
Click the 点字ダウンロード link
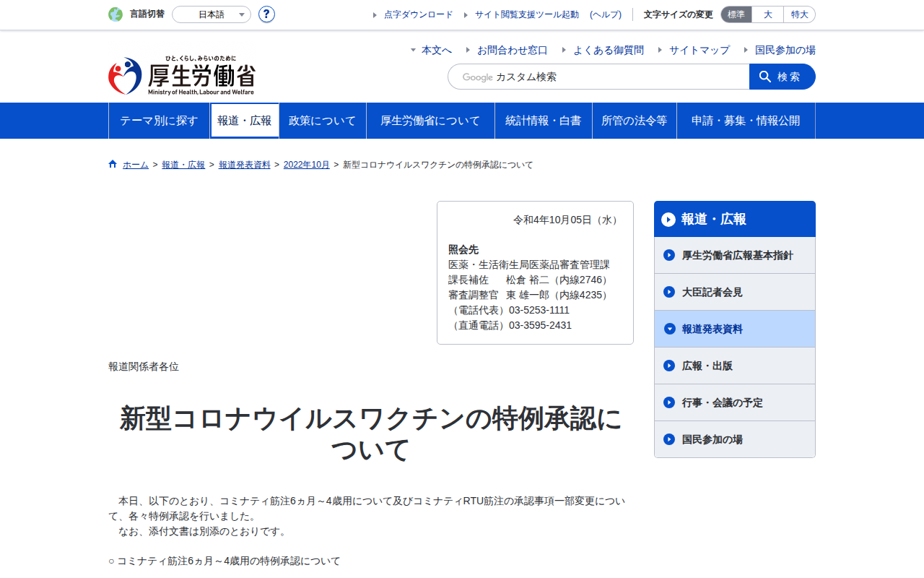(x=419, y=14)
